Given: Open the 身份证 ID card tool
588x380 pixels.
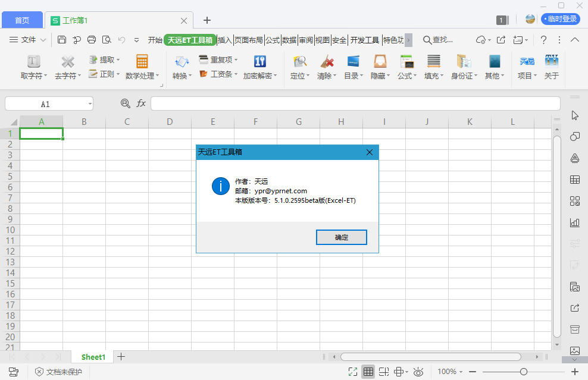Looking at the screenshot, I should coord(464,62).
